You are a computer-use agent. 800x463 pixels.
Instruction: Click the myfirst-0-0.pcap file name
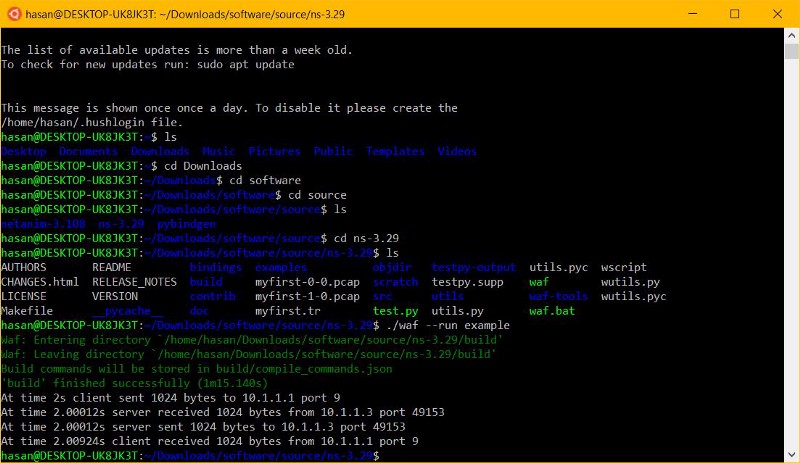[307, 283]
